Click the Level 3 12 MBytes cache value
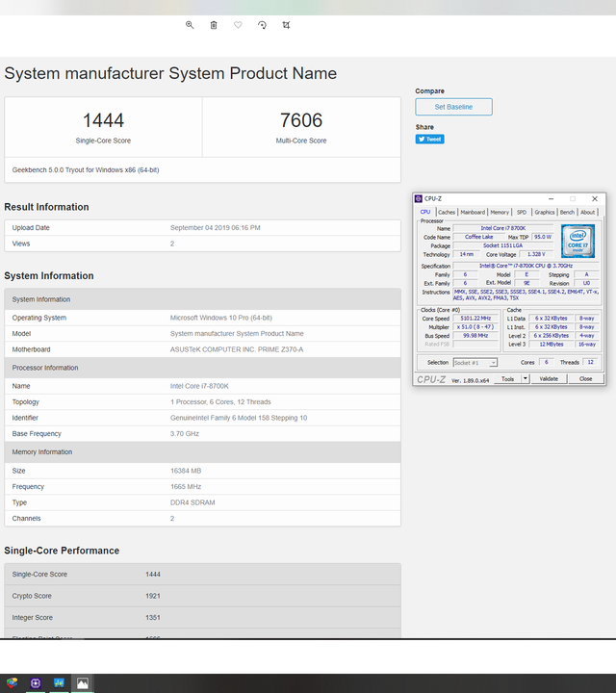 552,344
